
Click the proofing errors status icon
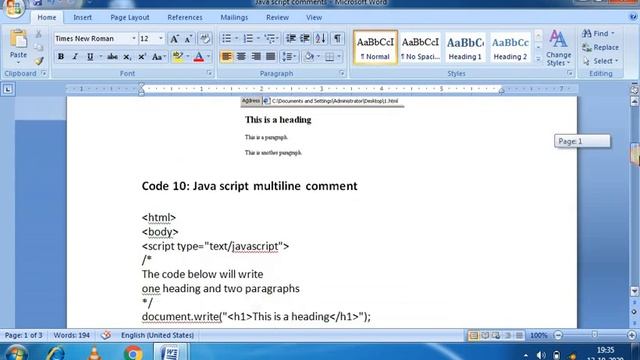click(x=106, y=335)
